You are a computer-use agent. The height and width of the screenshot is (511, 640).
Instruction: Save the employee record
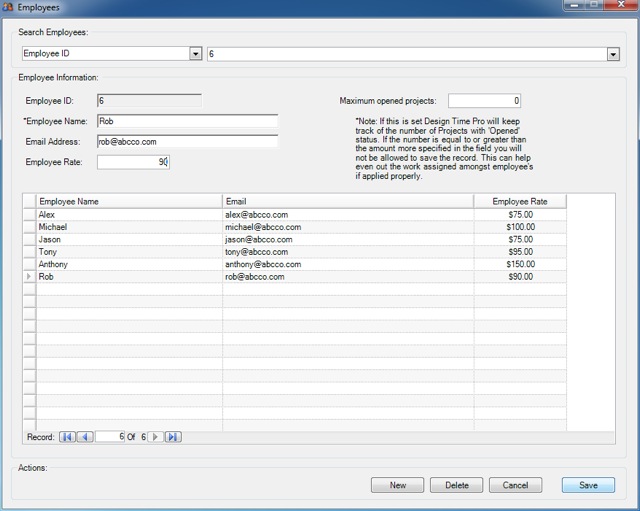(x=588, y=485)
